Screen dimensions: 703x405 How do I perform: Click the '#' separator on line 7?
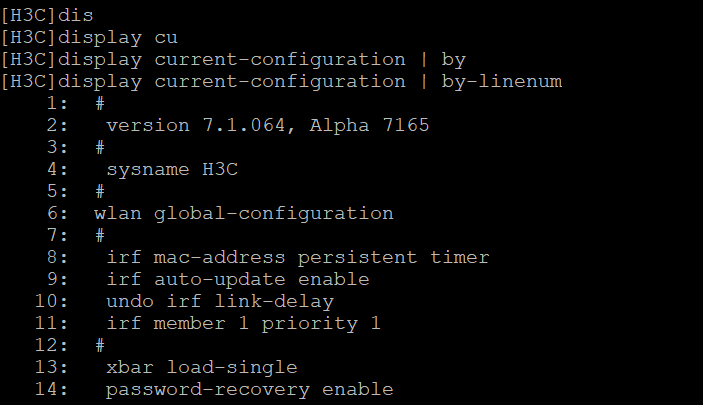(100, 235)
